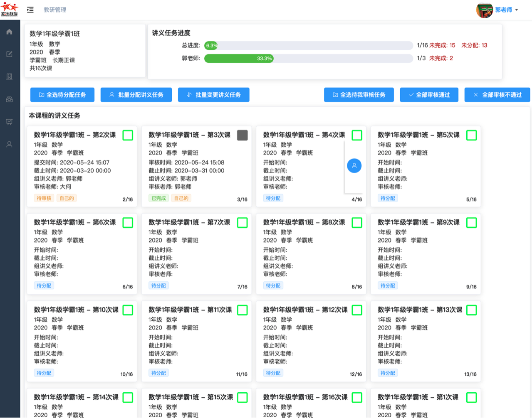The image size is (532, 418).
Task: Open the user profile icon in sidebar
Action: pos(9,144)
